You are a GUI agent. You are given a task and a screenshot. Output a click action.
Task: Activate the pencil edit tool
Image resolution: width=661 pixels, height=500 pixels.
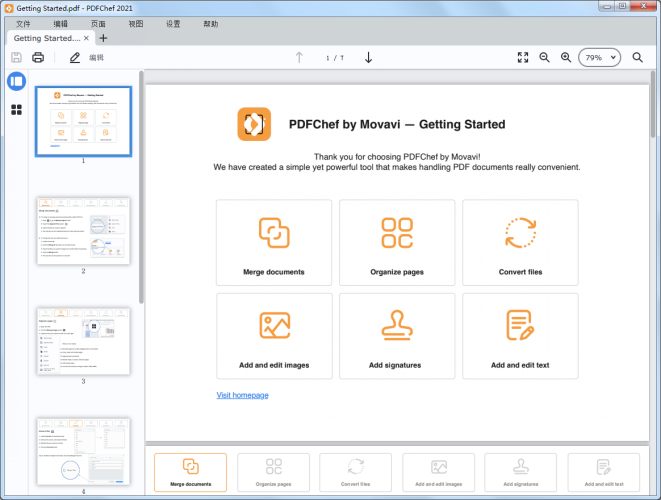coord(75,57)
